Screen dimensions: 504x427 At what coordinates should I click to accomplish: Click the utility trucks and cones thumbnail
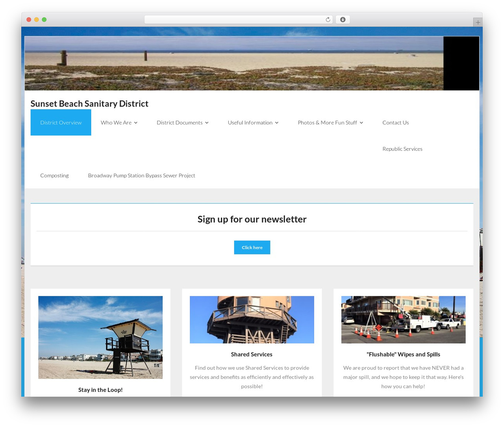403,320
